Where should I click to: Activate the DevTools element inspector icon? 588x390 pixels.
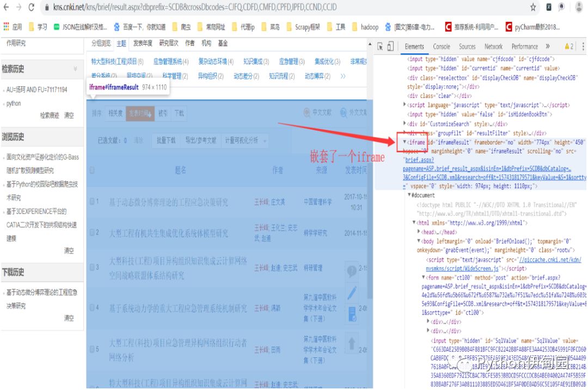[x=380, y=46]
